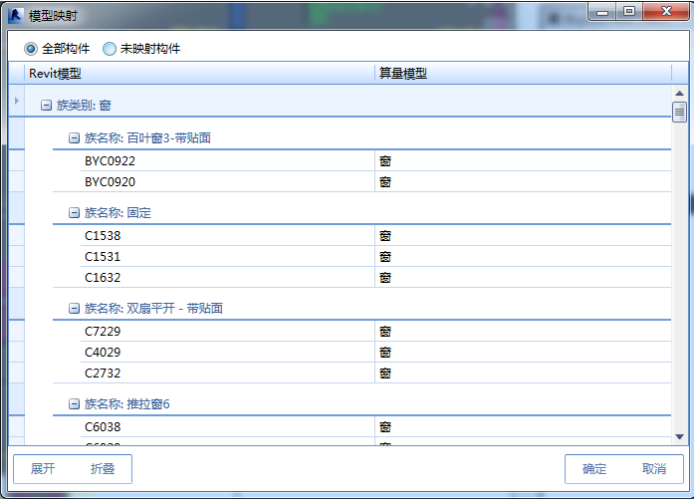Click the 窗 mapping cell for C2732
Viewport: 694px width, 499px height.
click(x=523, y=373)
